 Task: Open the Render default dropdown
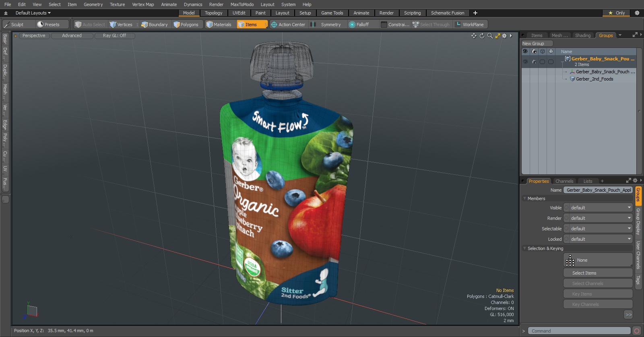598,218
